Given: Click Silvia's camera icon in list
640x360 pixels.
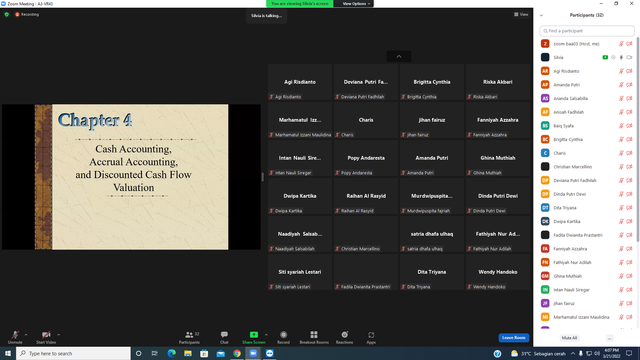Looking at the screenshot, I should click(x=629, y=58).
